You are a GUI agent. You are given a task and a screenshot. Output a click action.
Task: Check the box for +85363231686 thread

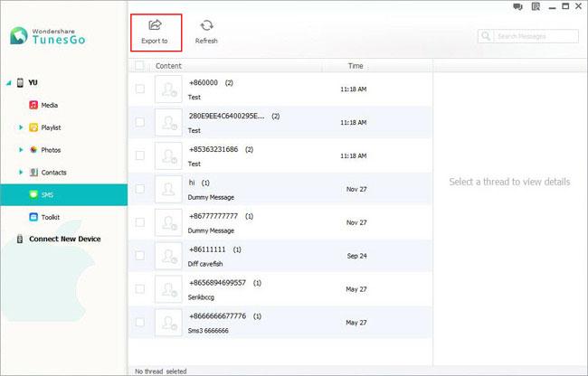(140, 155)
